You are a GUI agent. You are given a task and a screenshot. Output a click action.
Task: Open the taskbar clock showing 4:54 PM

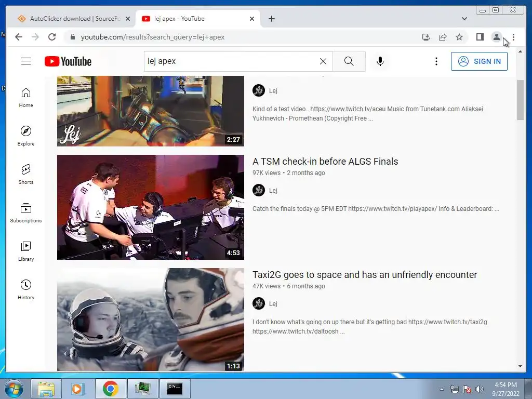pyautogui.click(x=506, y=389)
